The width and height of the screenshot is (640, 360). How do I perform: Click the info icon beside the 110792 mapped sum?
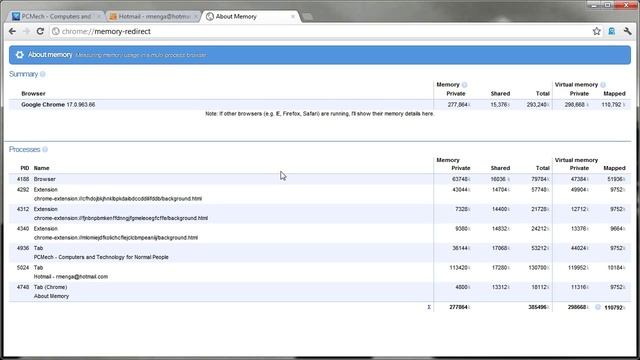(x=598, y=307)
